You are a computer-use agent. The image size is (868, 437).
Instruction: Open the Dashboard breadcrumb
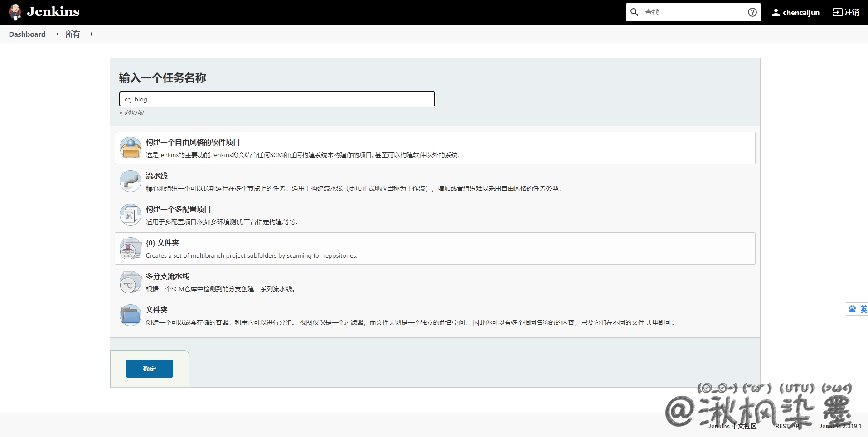pos(27,34)
